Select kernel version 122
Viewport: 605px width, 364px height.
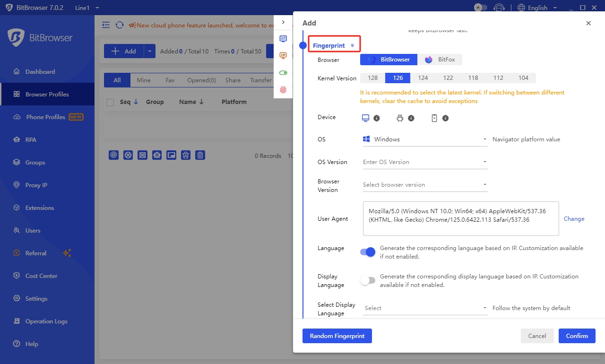pyautogui.click(x=448, y=78)
